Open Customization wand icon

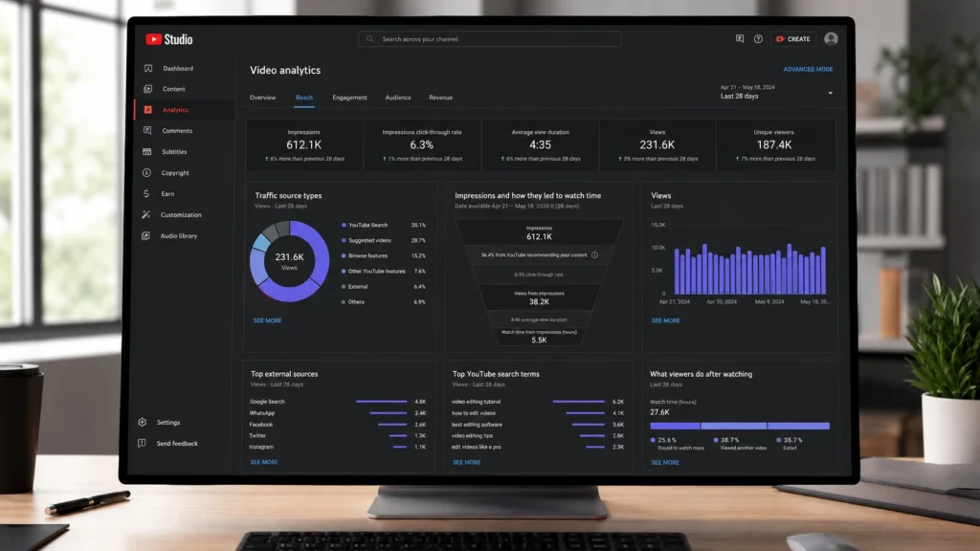coord(146,215)
